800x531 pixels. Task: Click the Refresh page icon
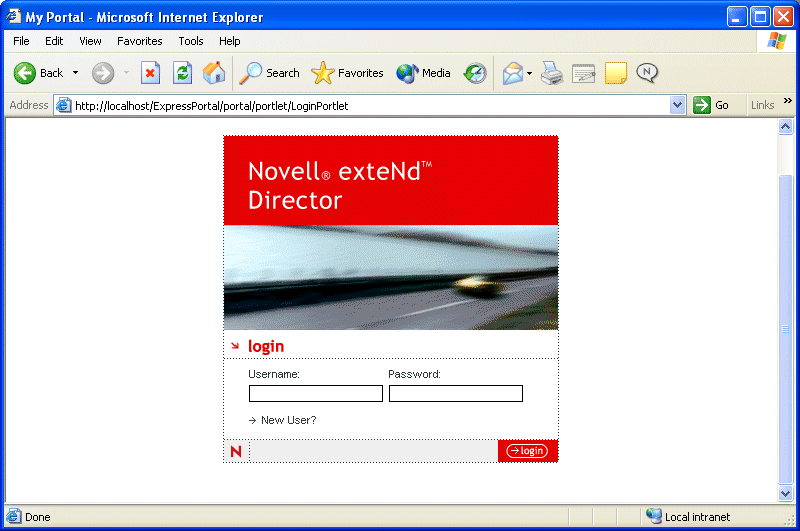pos(182,73)
